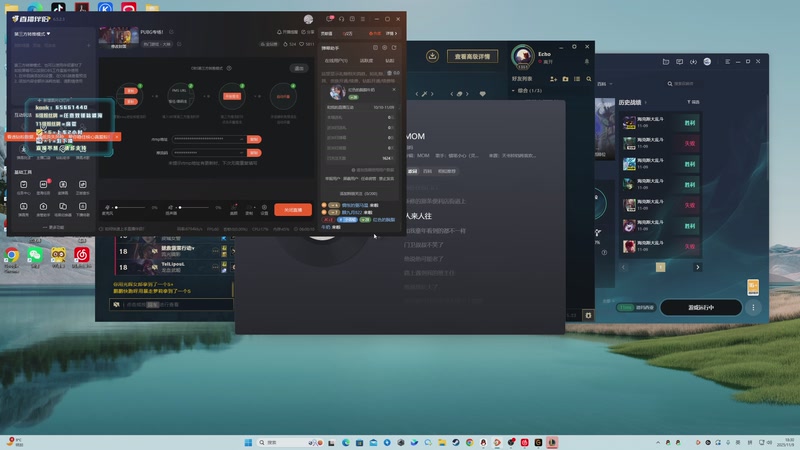Click the orange 关闭直播 end-stream button
Screen dimensions: 800x450
tap(293, 210)
